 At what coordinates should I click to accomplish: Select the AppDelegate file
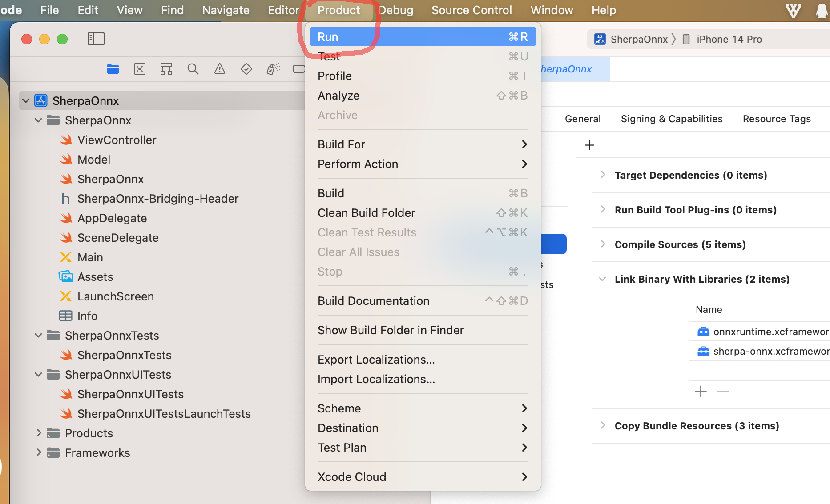tap(112, 218)
